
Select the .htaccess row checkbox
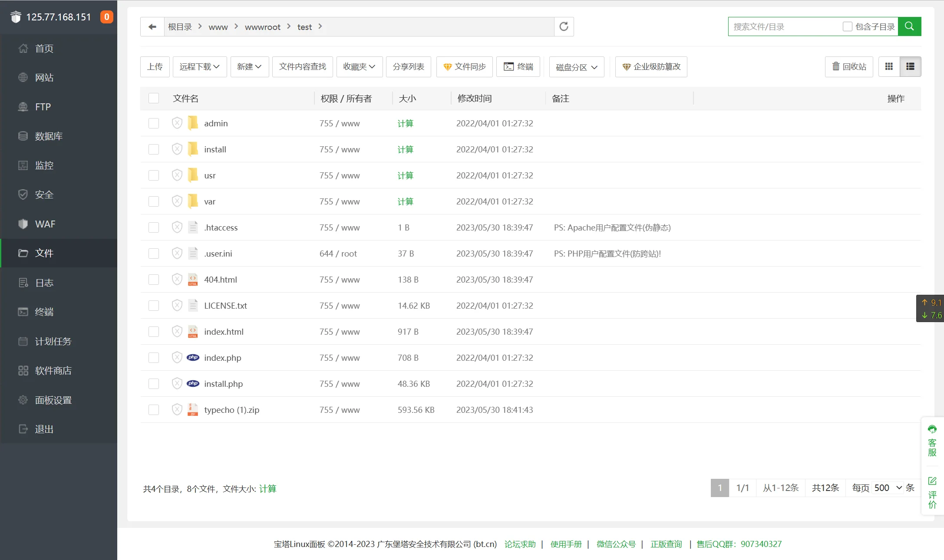(154, 227)
